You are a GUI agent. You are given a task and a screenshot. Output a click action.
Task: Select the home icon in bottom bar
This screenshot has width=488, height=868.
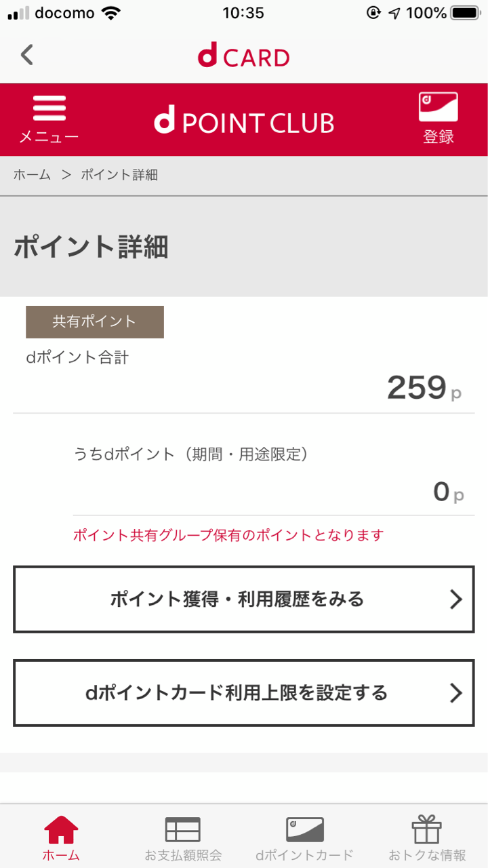[x=61, y=830]
